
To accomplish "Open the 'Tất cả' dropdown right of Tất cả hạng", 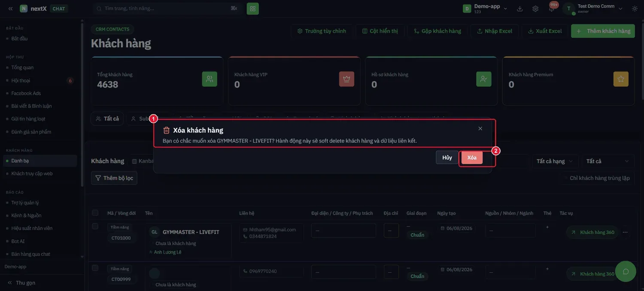I will (x=608, y=161).
